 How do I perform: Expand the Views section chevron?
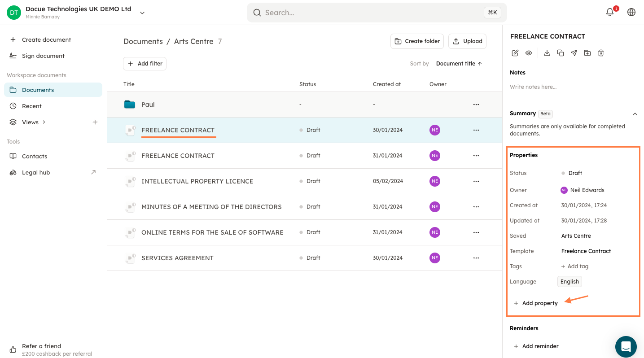[x=44, y=122]
